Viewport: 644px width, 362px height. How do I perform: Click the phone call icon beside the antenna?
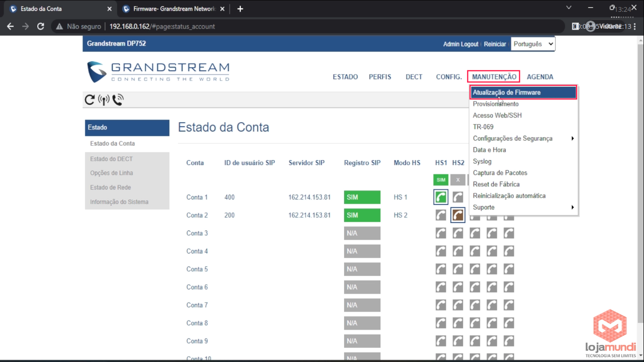point(118,100)
